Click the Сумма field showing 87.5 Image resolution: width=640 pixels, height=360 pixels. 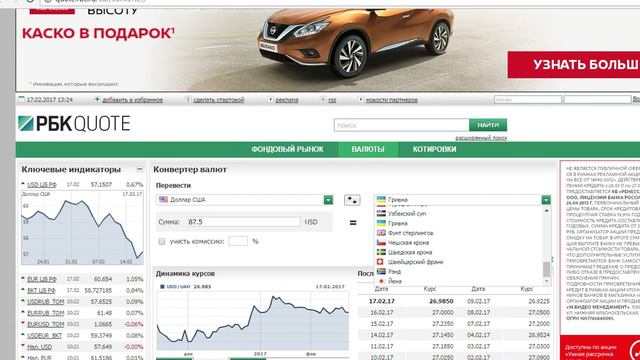coord(243,222)
